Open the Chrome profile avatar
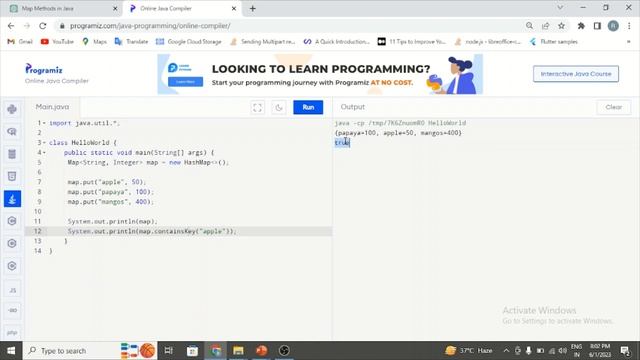This screenshot has width=640, height=360. [613, 26]
